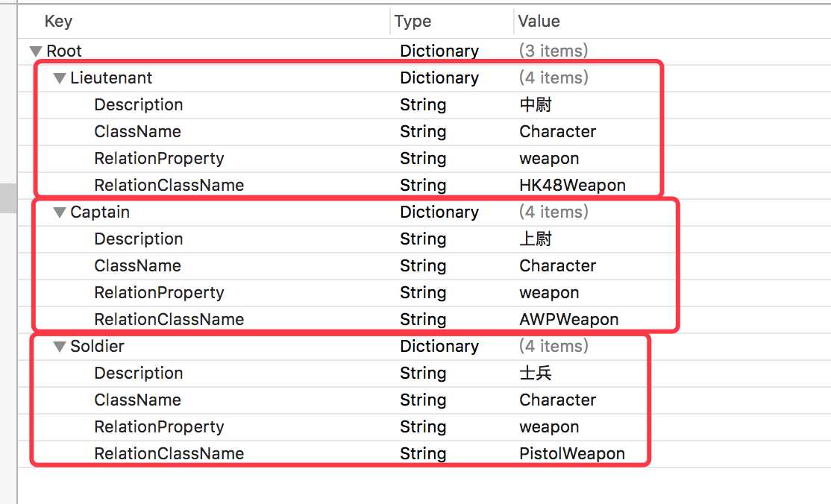Click Captain's Description value 上尉
The height and width of the screenshot is (504, 831).
[x=536, y=239]
